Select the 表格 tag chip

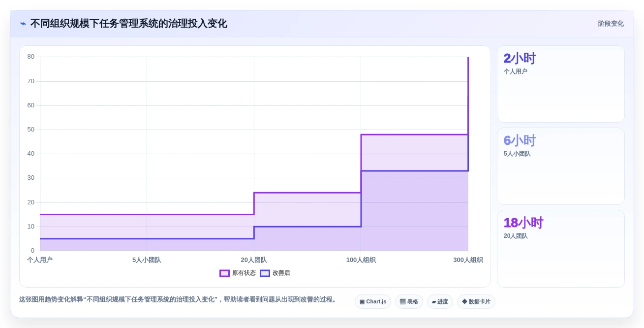(x=409, y=302)
